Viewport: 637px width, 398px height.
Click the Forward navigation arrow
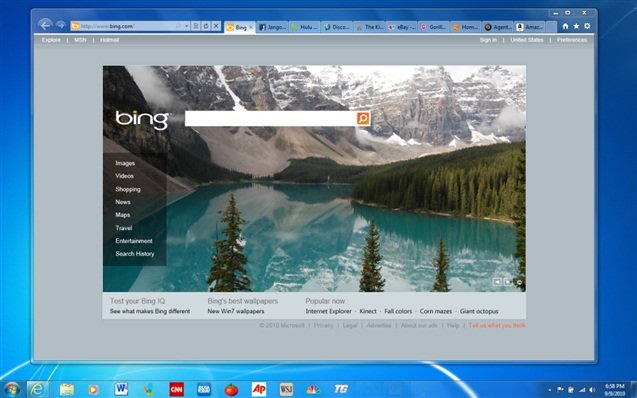(x=61, y=25)
